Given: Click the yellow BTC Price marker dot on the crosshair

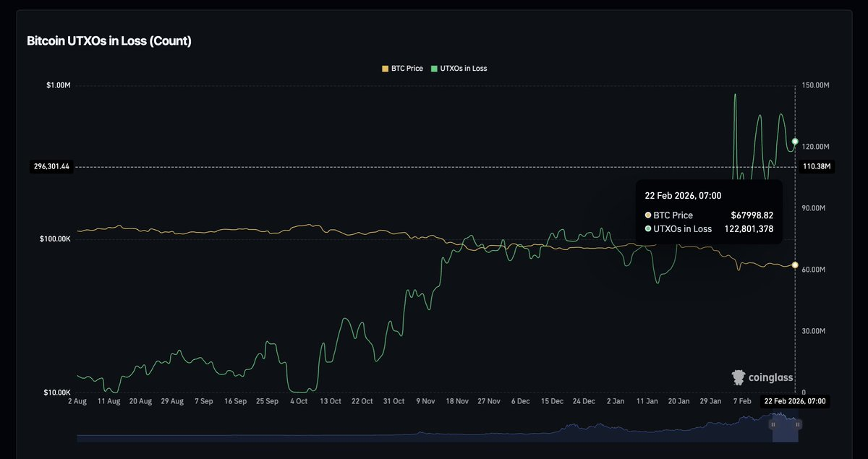Looking at the screenshot, I should click(795, 265).
